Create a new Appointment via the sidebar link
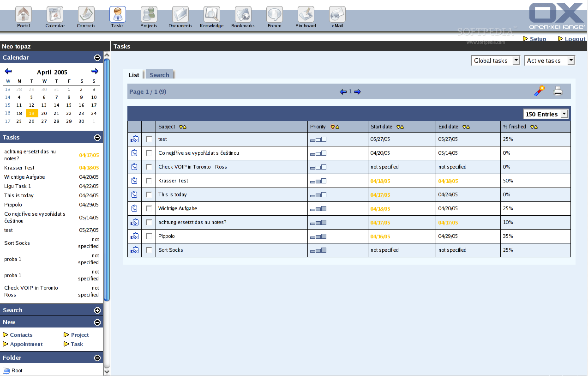588x376 pixels. pyautogui.click(x=25, y=344)
